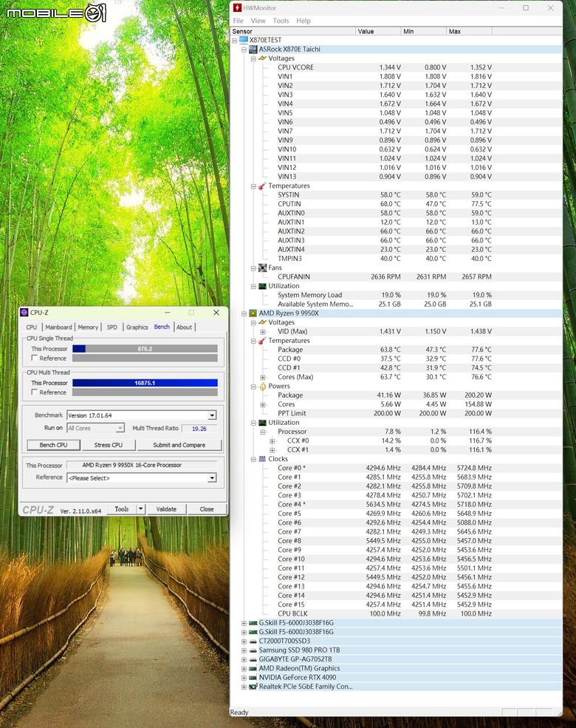The image size is (576, 728).
Task: Switch to the SPD tab
Action: [112, 327]
